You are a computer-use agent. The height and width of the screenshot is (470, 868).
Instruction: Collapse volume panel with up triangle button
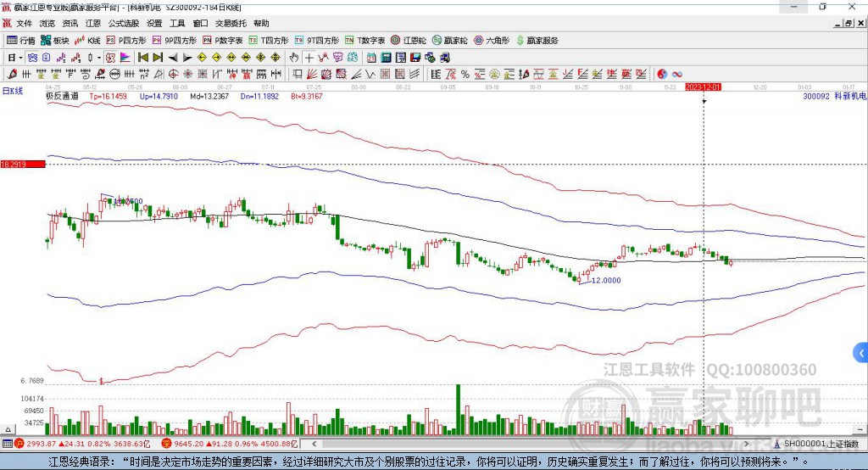pyautogui.click(x=8, y=429)
